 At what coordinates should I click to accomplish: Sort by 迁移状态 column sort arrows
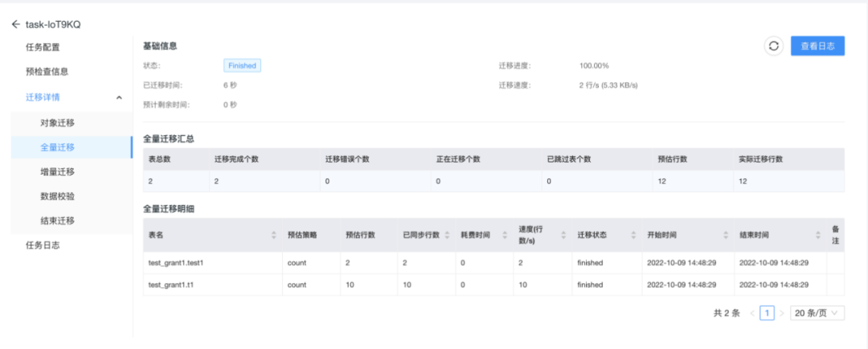tap(633, 235)
